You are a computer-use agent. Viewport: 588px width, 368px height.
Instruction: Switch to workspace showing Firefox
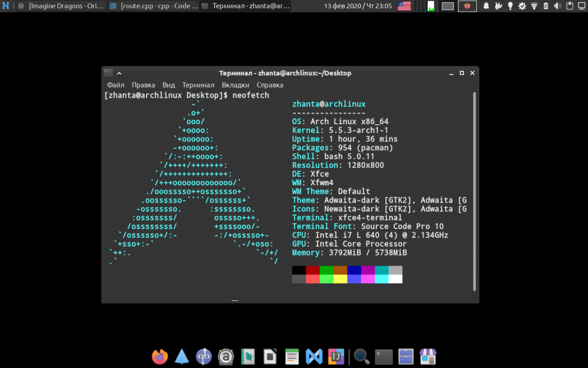(467, 6)
